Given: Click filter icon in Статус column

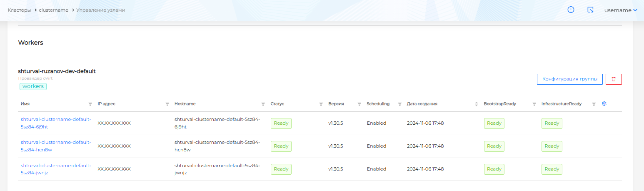Looking at the screenshot, I should pos(321,104).
